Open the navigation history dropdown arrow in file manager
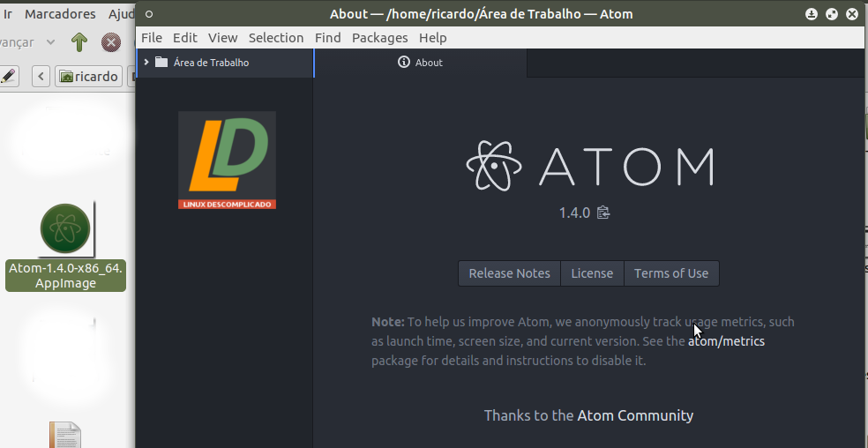Screen dimensions: 868x448 [x=50, y=42]
